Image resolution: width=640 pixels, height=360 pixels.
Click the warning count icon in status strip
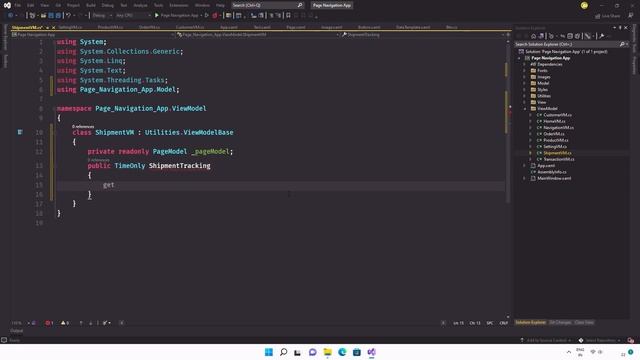(x=64, y=323)
